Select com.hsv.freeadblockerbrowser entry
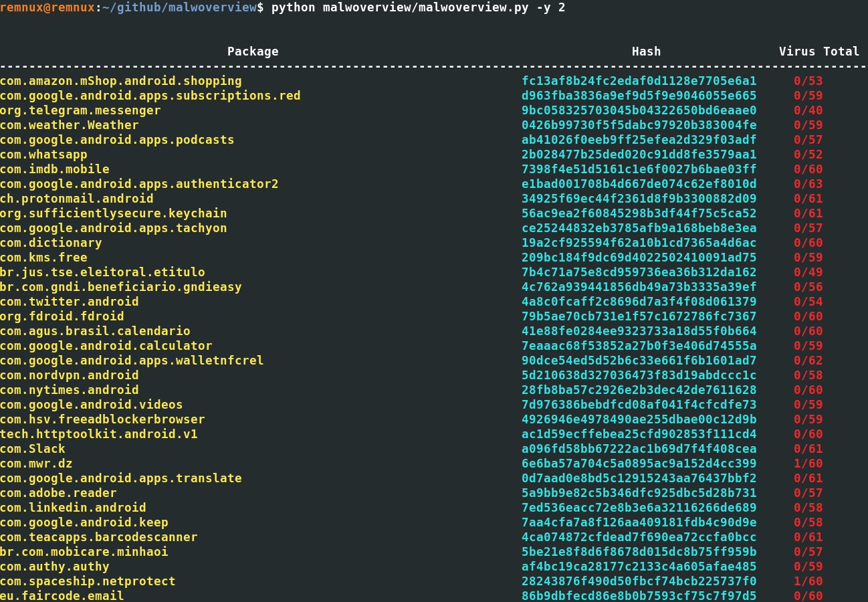 [102, 419]
